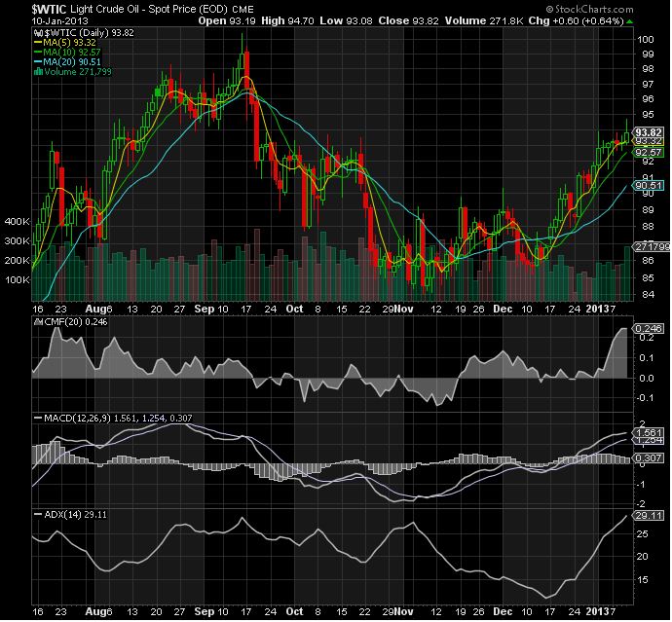This screenshot has width=672, height=622.
Task: Click the 93.82 last price tag on axis
Action: click(x=649, y=132)
